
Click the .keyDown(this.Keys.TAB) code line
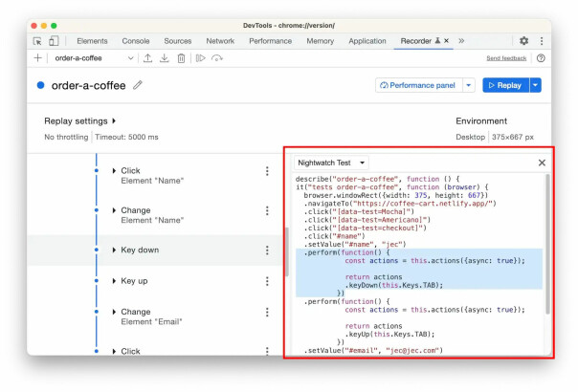393,285
